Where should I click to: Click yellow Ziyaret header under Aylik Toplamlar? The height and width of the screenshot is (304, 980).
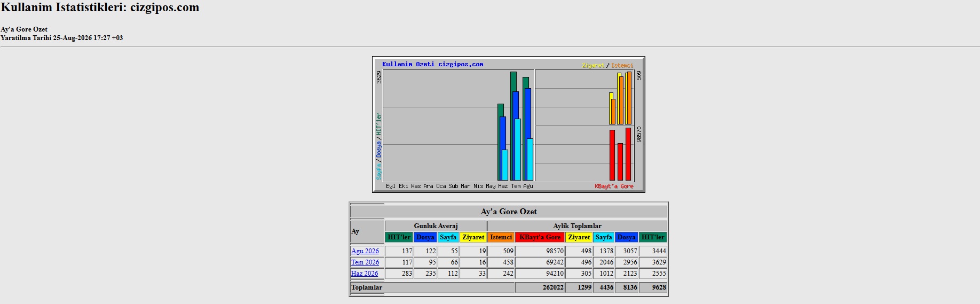click(x=579, y=237)
